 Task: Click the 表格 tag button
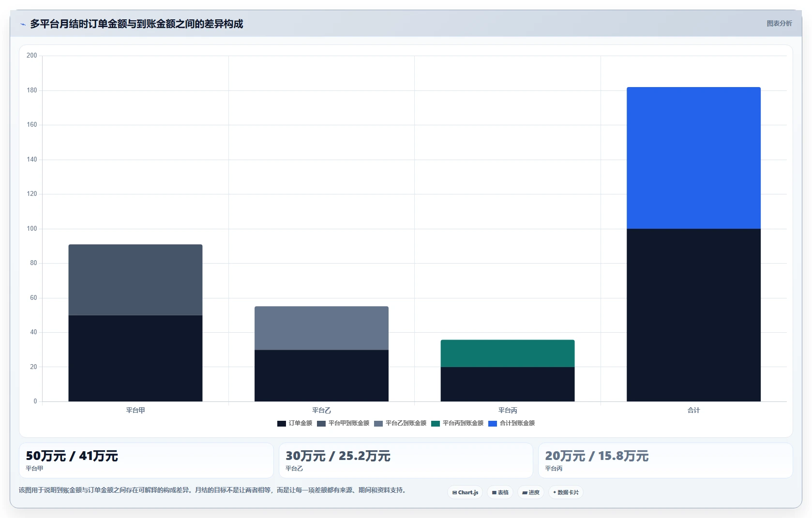[500, 492]
